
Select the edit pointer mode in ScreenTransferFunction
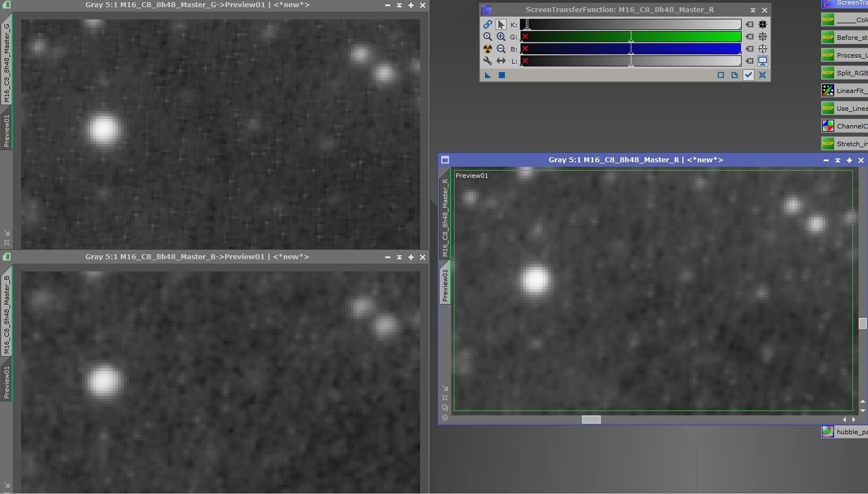pos(501,24)
